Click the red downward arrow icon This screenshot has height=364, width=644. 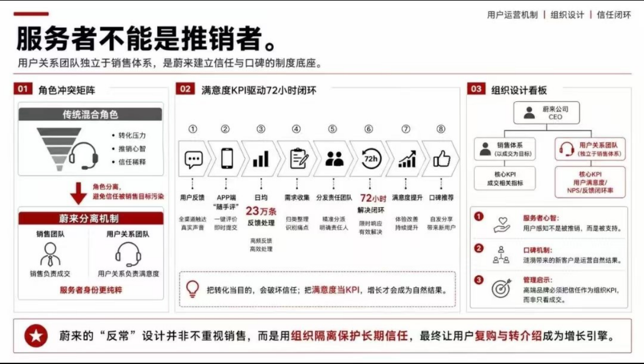pos(78,194)
